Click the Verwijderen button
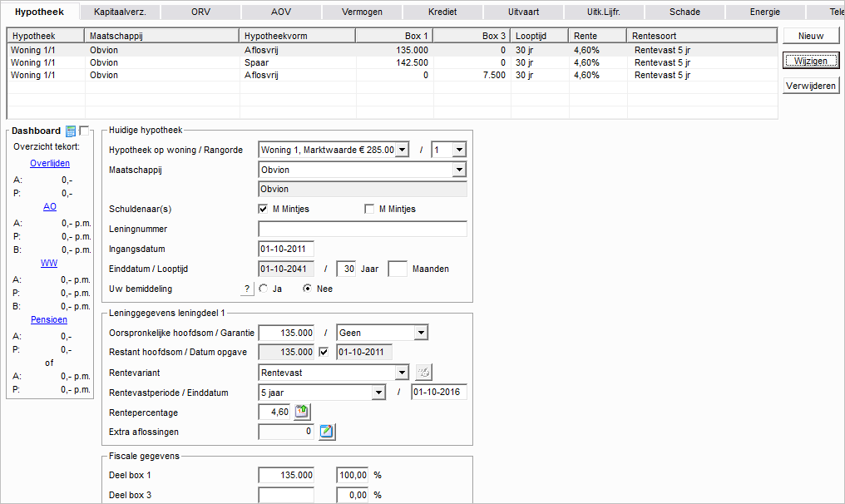Viewport: 845px width, 504px height. (x=811, y=86)
